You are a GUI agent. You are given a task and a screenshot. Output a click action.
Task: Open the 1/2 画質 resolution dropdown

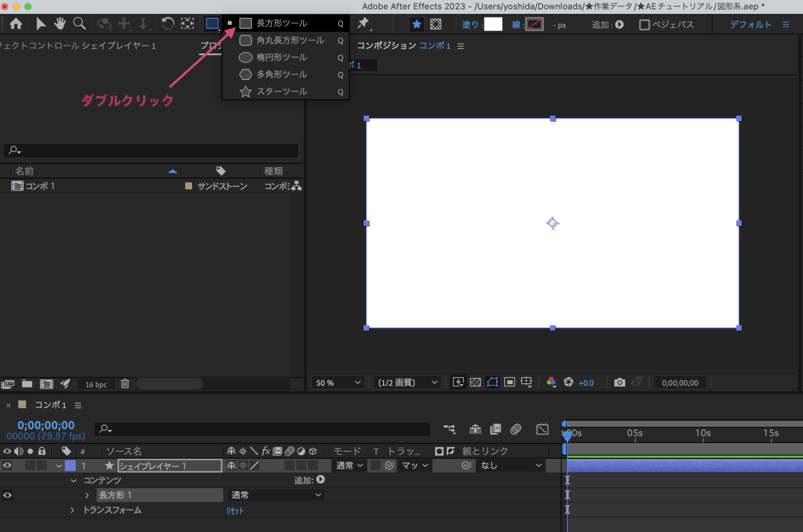(407, 382)
